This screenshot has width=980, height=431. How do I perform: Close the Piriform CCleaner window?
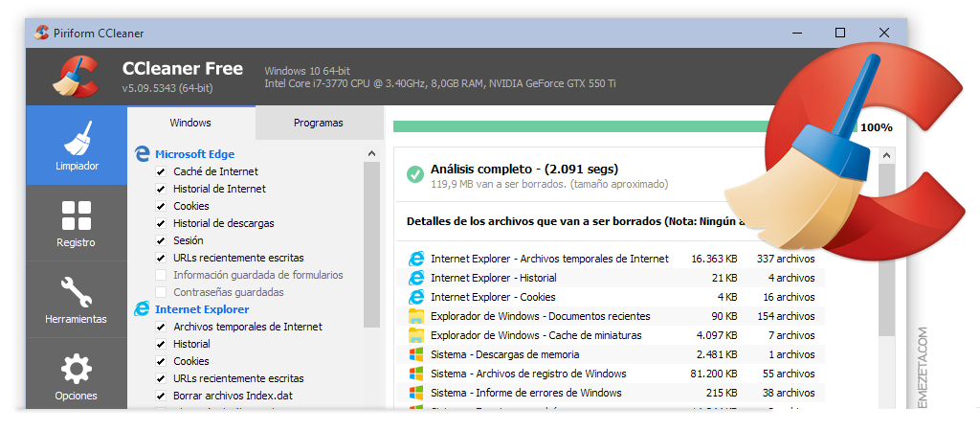883,33
